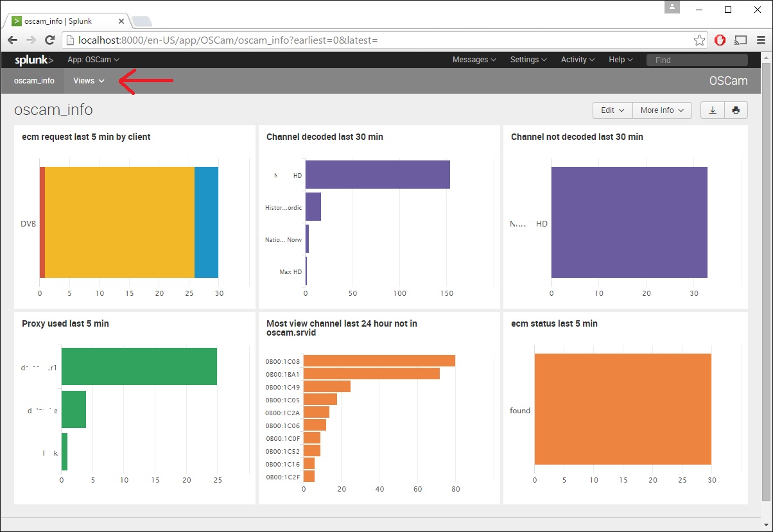Select the oscam_info navigation tab
The image size is (773, 532).
(x=34, y=81)
